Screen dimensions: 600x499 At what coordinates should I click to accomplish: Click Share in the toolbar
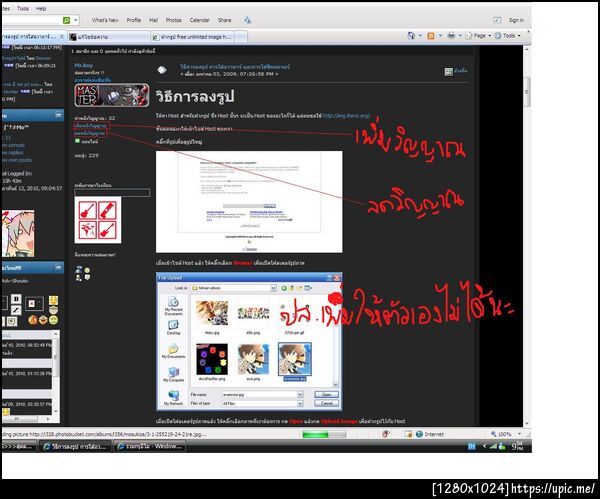(x=225, y=20)
